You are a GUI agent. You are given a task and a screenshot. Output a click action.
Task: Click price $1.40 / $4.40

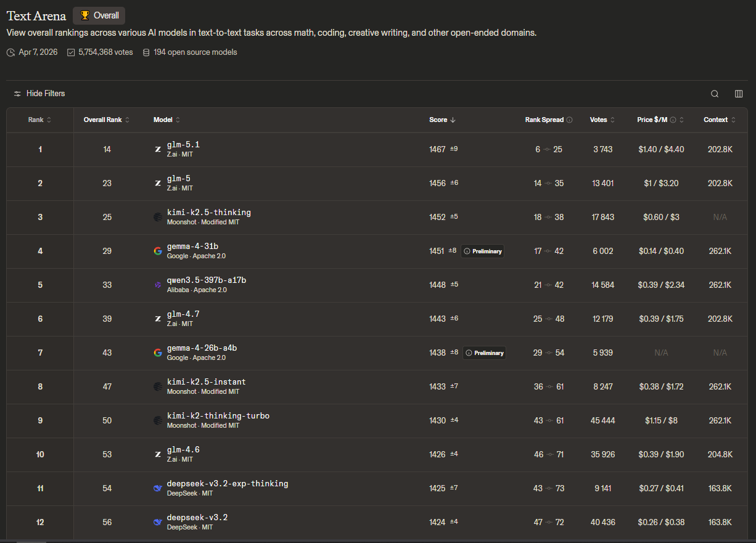click(661, 150)
